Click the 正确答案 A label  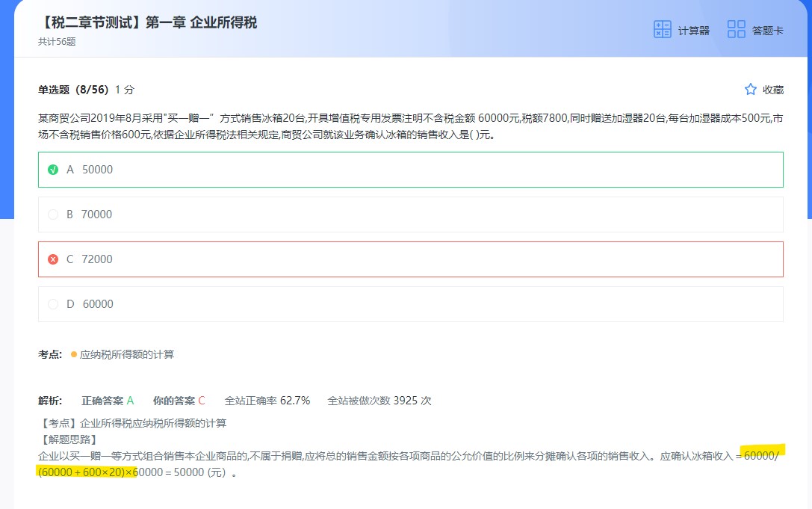point(108,401)
